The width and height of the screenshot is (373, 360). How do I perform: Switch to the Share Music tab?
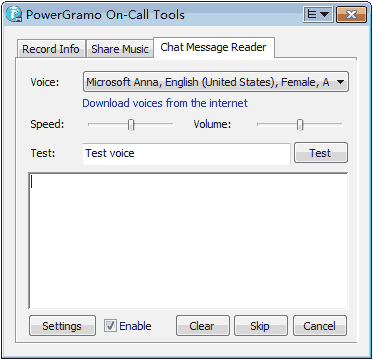pos(120,49)
